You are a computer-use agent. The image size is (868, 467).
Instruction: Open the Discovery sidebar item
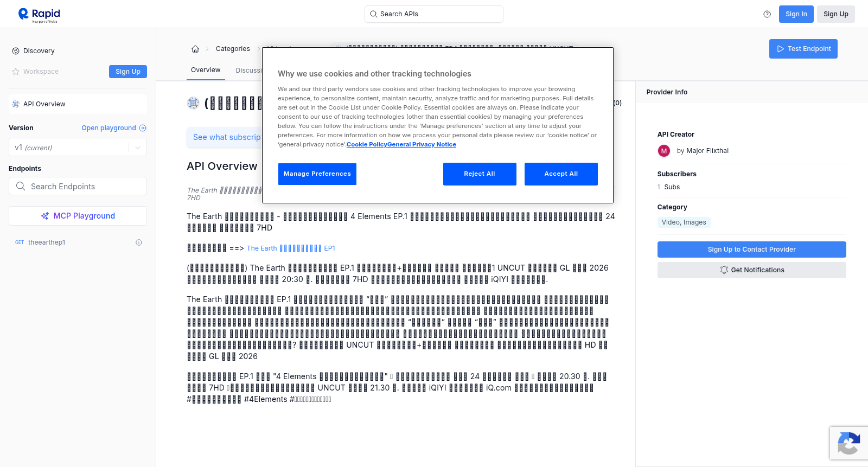coord(78,51)
